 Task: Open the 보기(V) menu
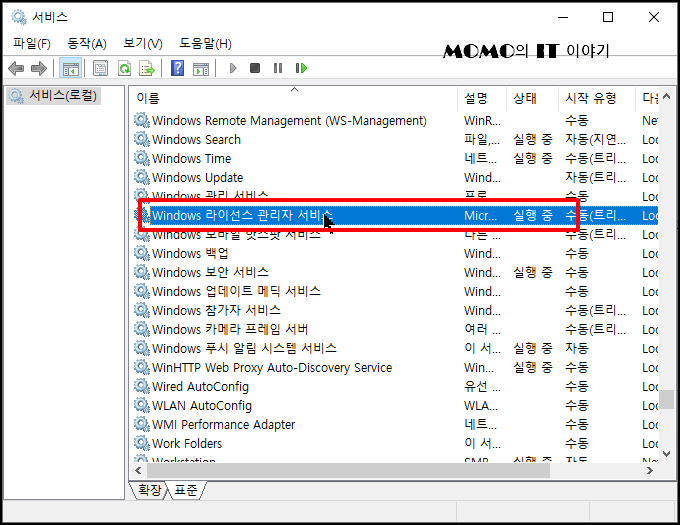pyautogui.click(x=143, y=43)
